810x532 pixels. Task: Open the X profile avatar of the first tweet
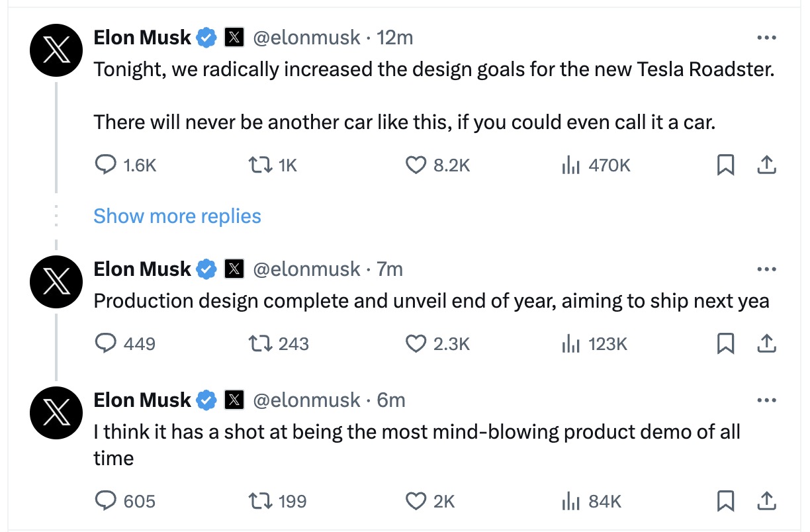click(x=56, y=51)
